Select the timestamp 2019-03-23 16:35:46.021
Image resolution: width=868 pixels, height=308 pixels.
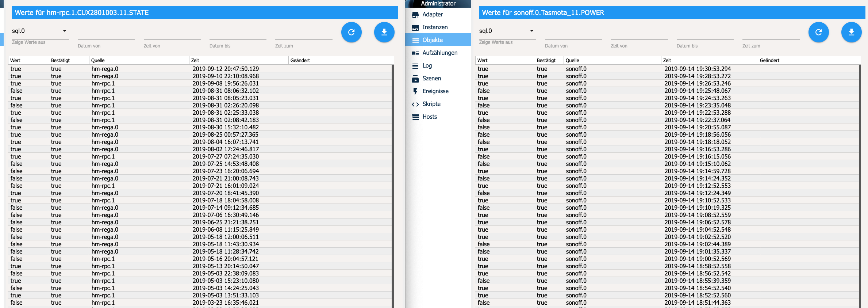point(226,303)
